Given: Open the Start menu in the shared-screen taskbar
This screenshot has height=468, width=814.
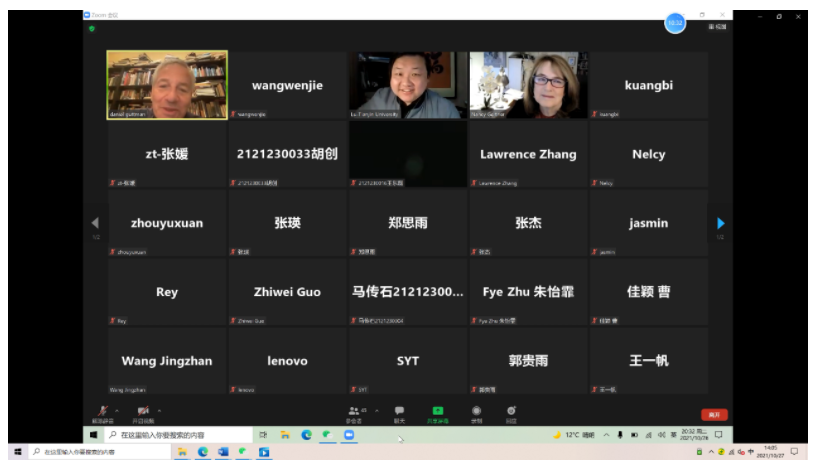Looking at the screenshot, I should [x=94, y=435].
